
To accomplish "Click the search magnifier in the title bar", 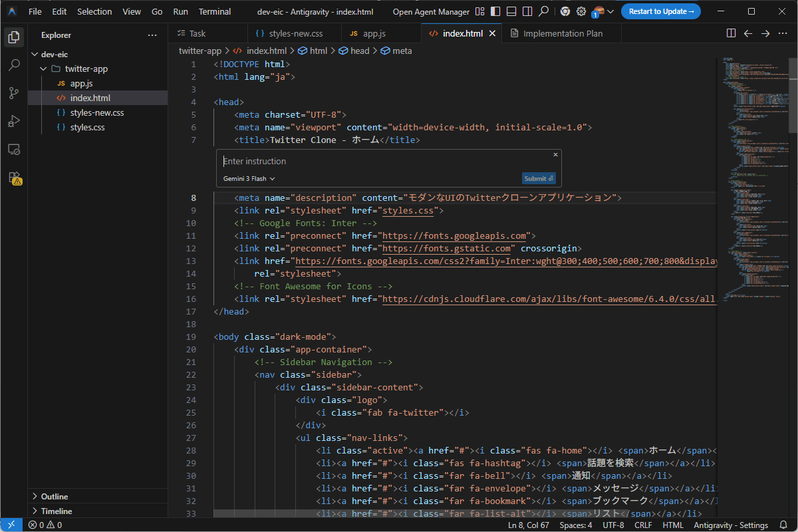I will pyautogui.click(x=544, y=11).
